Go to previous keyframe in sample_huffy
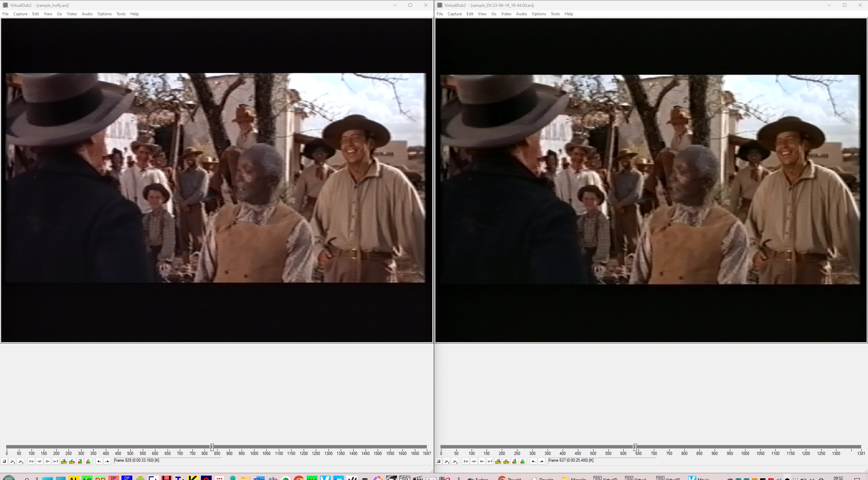868x480 pixels. pos(64,461)
